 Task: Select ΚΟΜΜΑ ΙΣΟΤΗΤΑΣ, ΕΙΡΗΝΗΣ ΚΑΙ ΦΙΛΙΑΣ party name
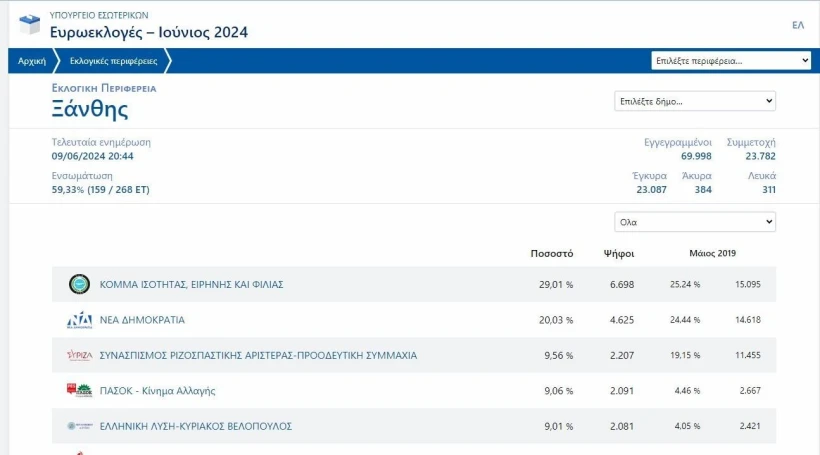point(191,285)
